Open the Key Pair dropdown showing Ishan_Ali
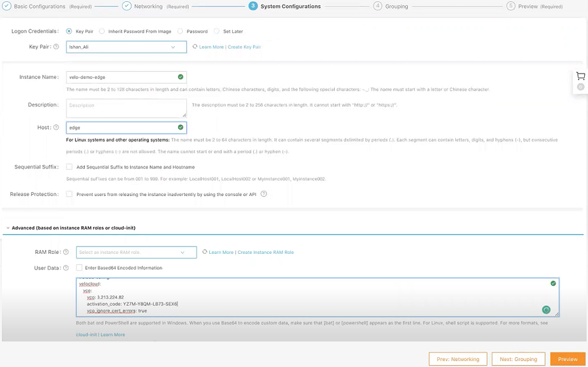 (x=126, y=47)
